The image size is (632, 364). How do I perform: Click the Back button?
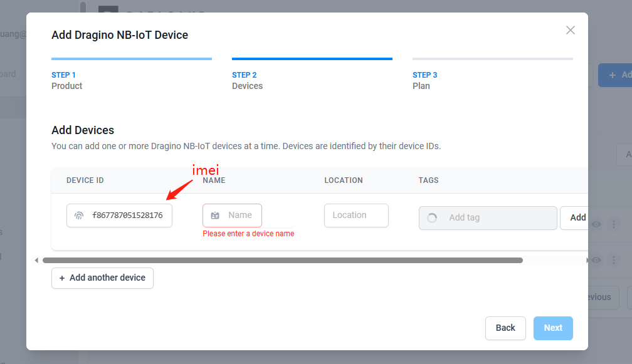click(505, 328)
